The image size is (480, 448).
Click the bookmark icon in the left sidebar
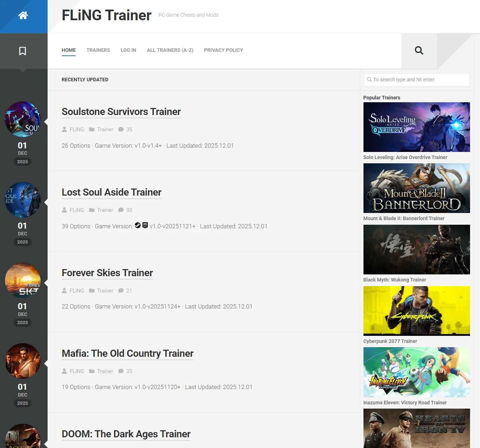click(22, 51)
